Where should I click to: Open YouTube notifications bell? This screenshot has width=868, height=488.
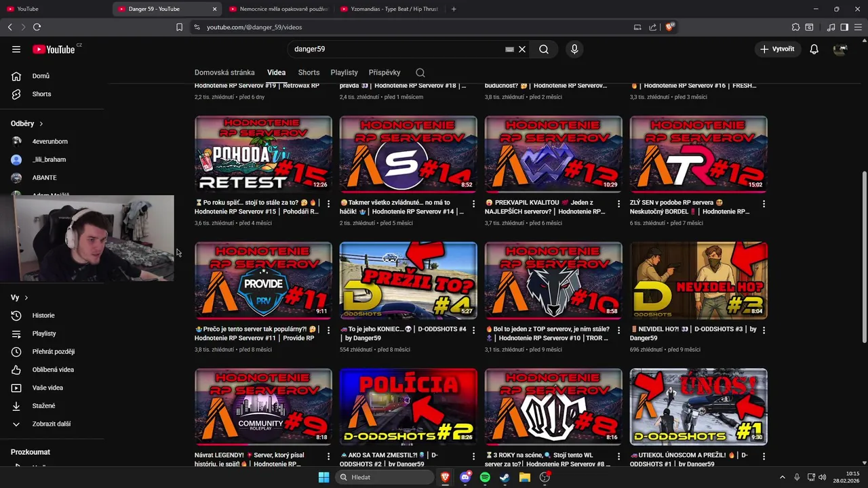tap(814, 49)
